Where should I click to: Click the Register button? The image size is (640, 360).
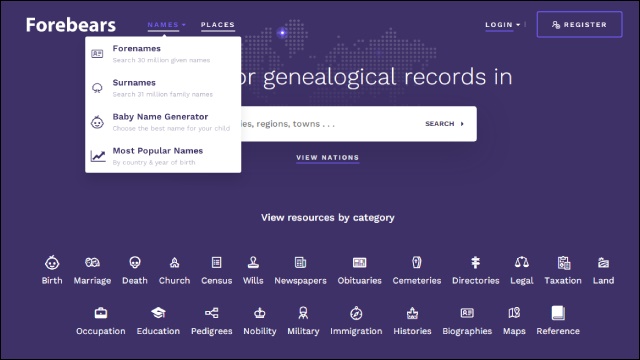coord(579,24)
